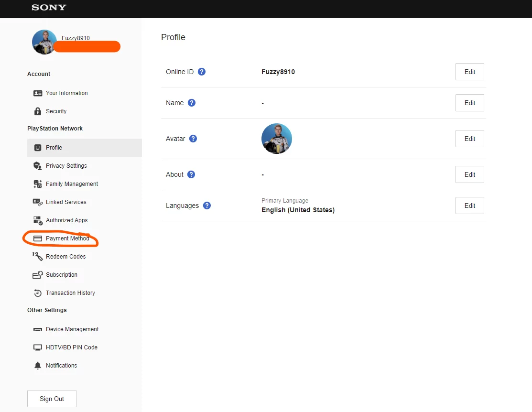
Task: Click the Sony logo in header
Action: [x=49, y=8]
